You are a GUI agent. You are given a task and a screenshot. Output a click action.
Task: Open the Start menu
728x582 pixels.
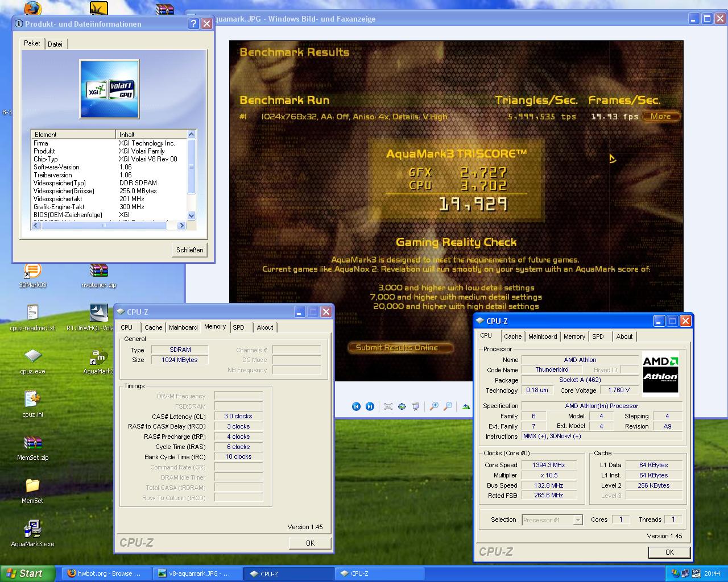pyautogui.click(x=27, y=573)
